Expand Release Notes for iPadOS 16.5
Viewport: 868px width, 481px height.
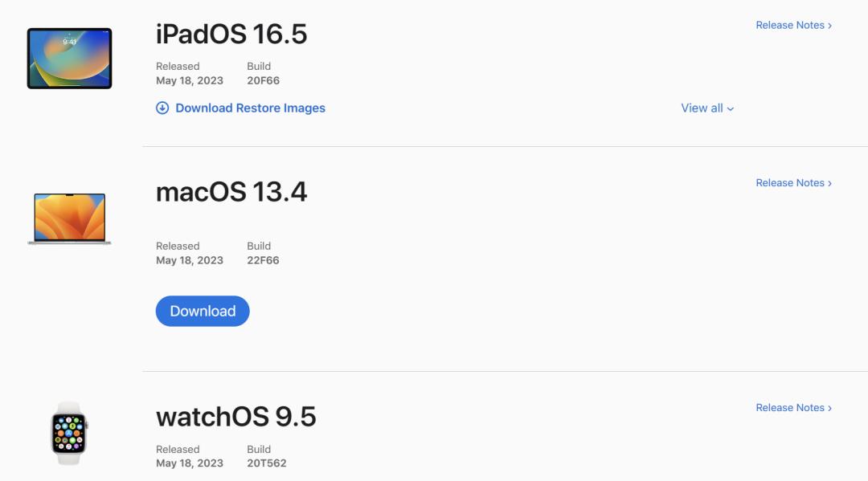pos(792,25)
